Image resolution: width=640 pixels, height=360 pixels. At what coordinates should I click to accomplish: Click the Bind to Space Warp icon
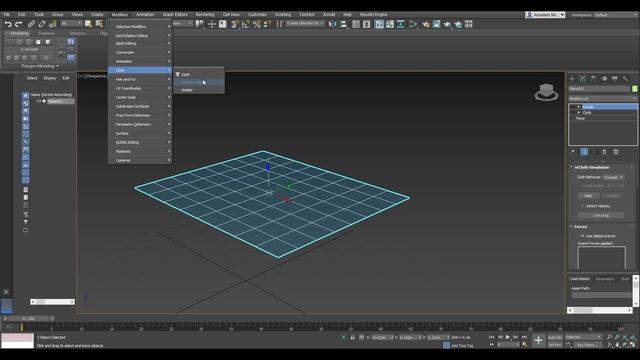pos(52,24)
